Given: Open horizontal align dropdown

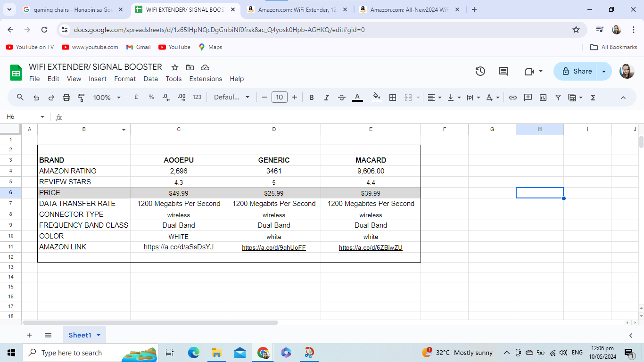Looking at the screenshot, I should coord(434,98).
